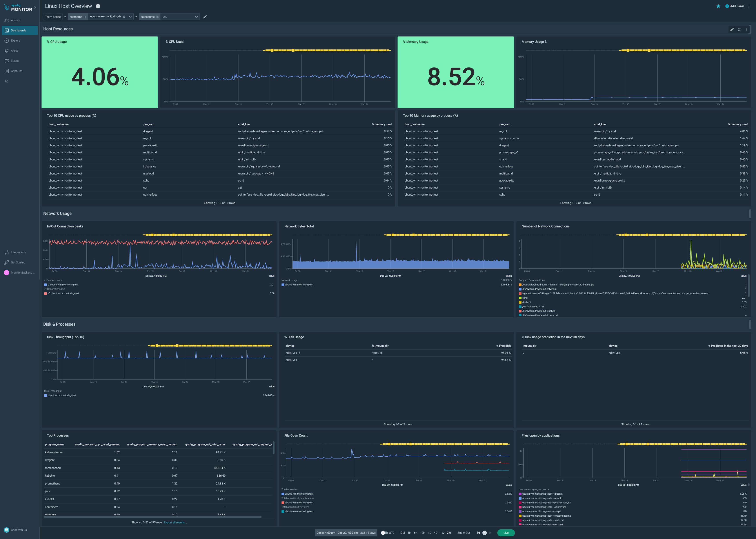
Task: Open the datasource any dropdown
Action: [x=196, y=17]
